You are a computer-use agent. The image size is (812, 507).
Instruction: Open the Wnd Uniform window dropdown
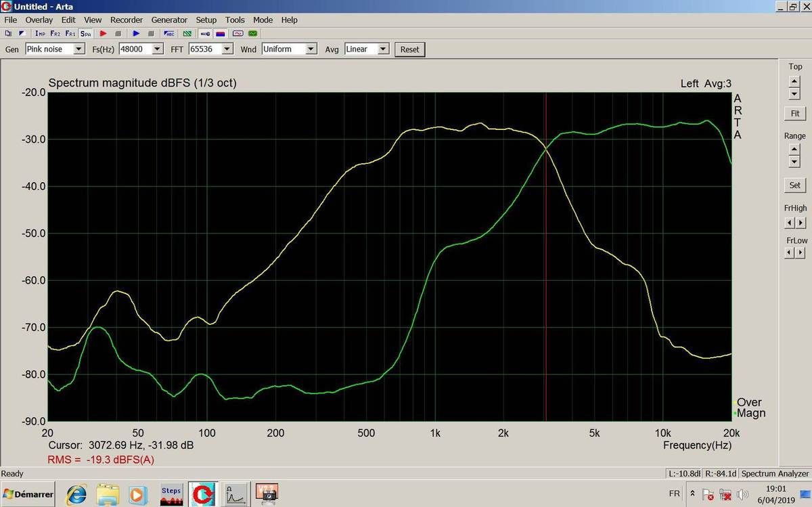point(311,49)
